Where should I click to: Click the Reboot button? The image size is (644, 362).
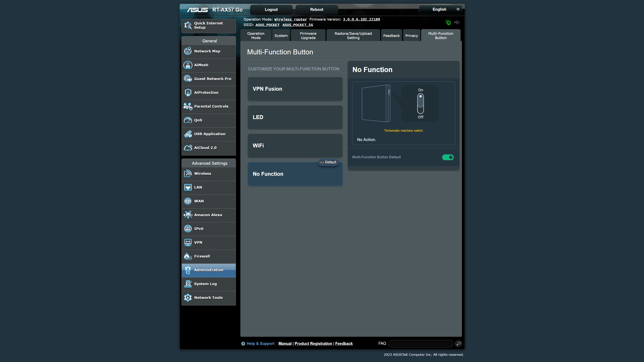(x=317, y=9)
